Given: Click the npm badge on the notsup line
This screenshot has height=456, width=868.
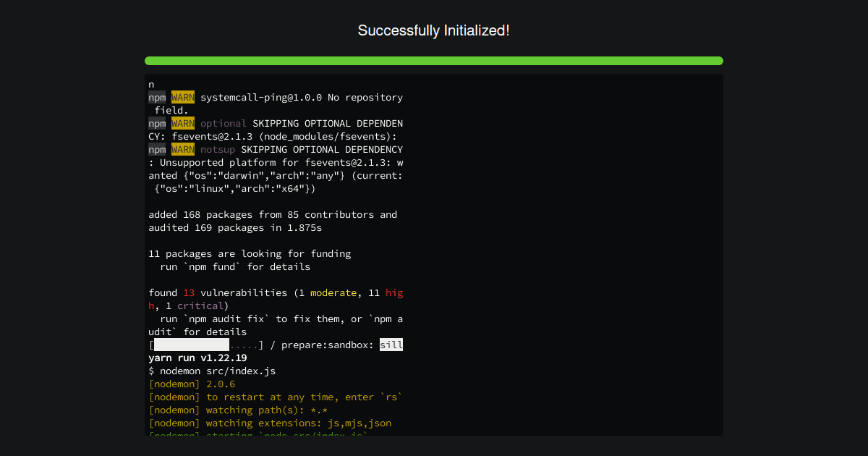Looking at the screenshot, I should click(x=157, y=149).
